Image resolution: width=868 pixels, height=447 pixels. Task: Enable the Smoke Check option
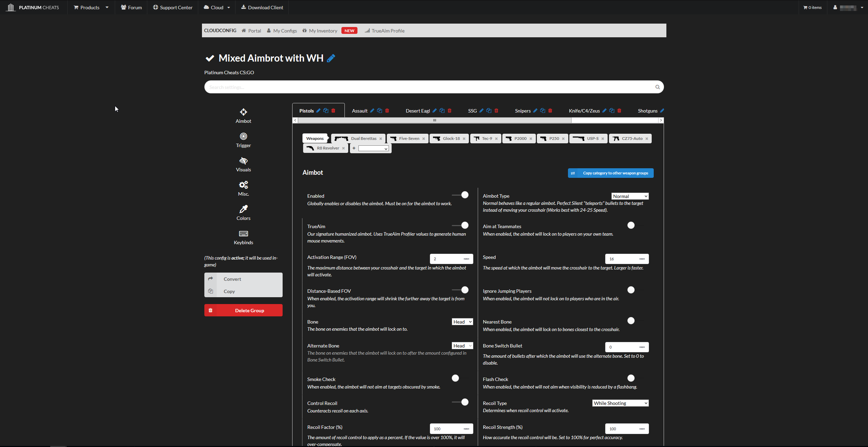455,378
